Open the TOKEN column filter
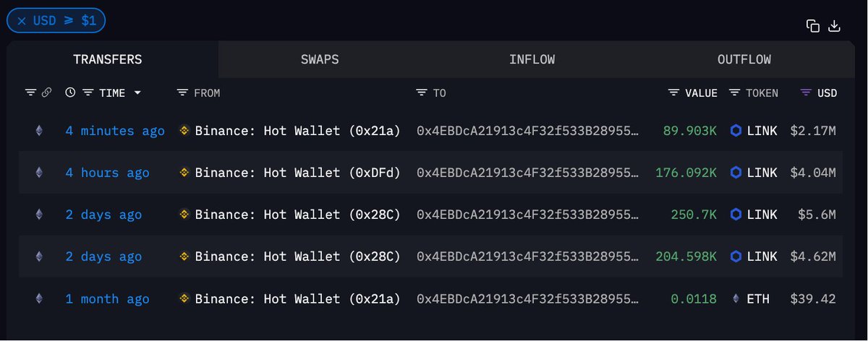Image resolution: width=868 pixels, height=341 pixels. point(734,92)
